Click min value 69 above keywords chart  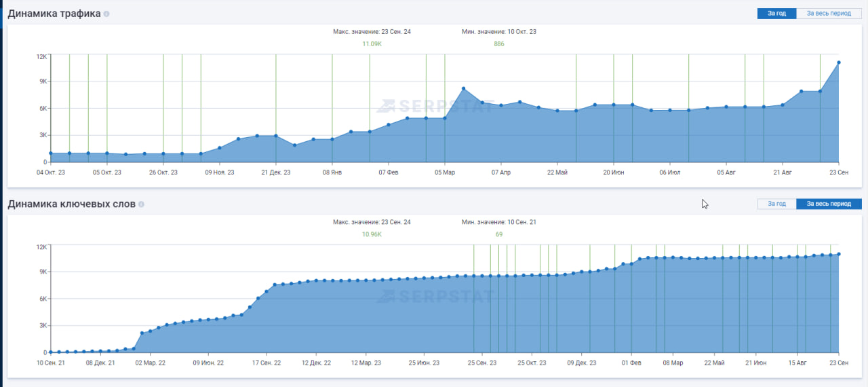coord(498,234)
